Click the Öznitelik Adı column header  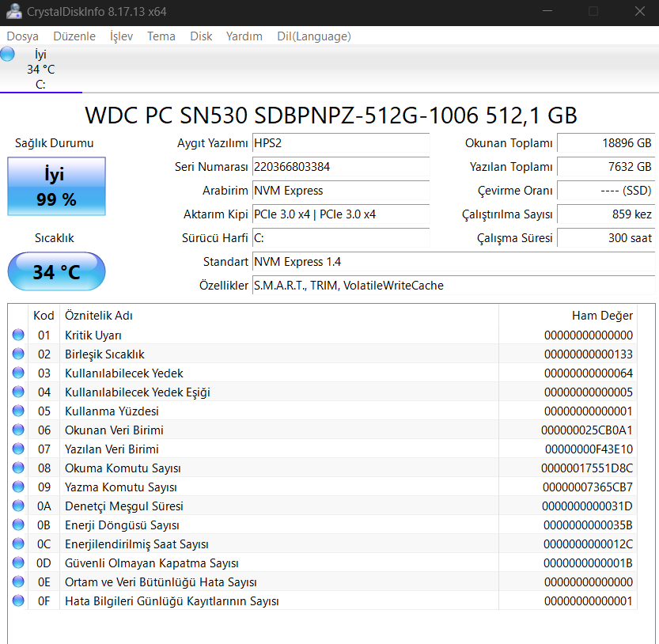pyautogui.click(x=279, y=315)
